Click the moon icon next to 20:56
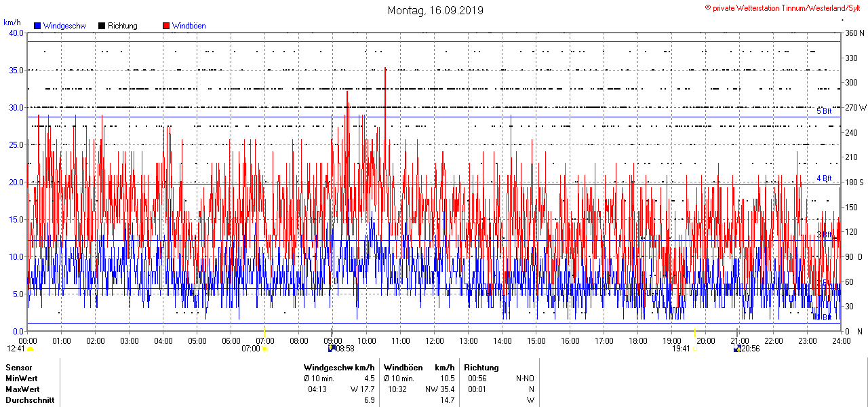This screenshot has height=407, width=868. pyautogui.click(x=736, y=349)
